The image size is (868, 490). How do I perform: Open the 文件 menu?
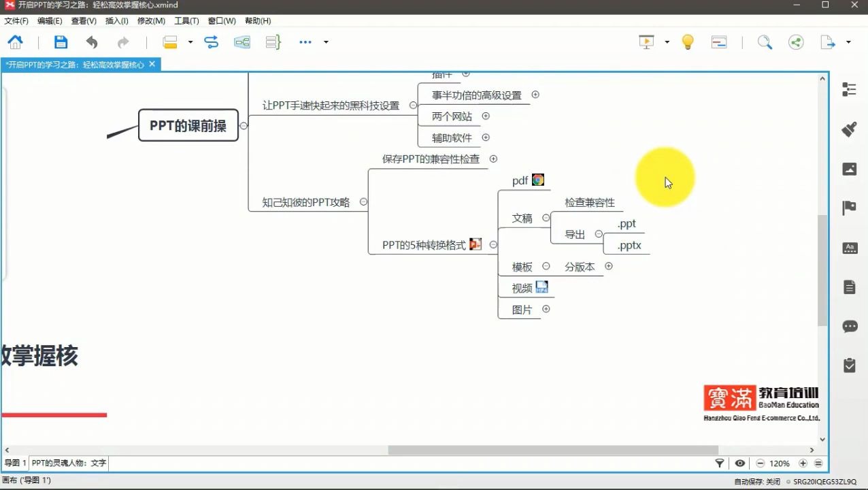click(16, 20)
